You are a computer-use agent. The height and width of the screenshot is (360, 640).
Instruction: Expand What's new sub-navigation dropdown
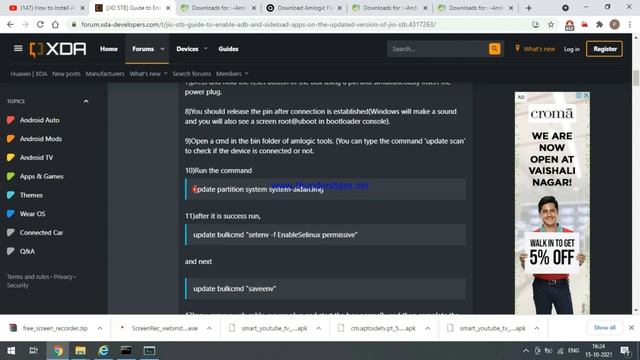[165, 74]
